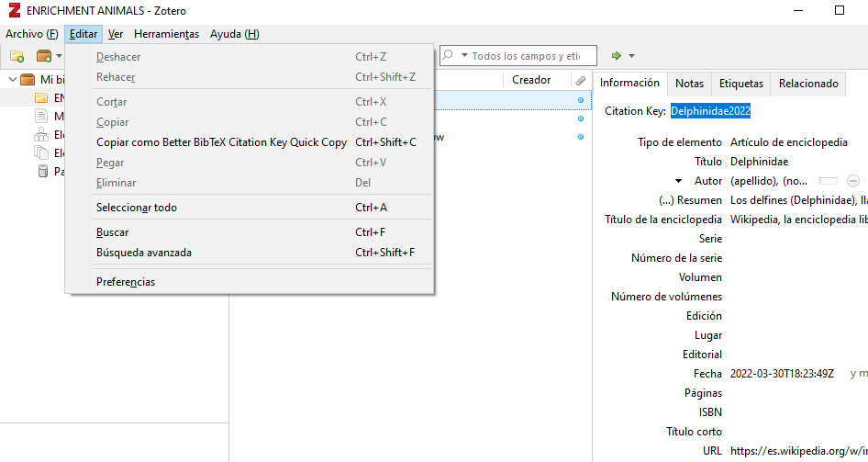Viewport: 868px width, 462px height.
Task: Open the second Ele row above the trash
Action: tap(41, 152)
